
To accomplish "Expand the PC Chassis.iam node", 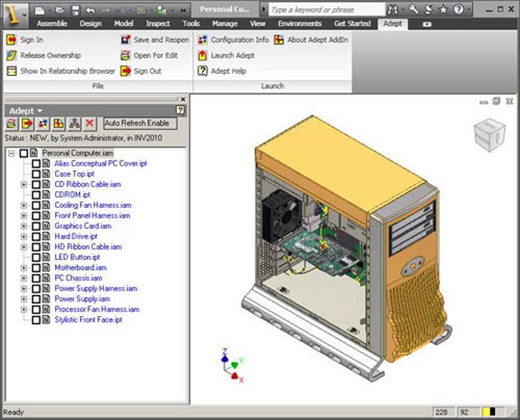I will coord(24,278).
